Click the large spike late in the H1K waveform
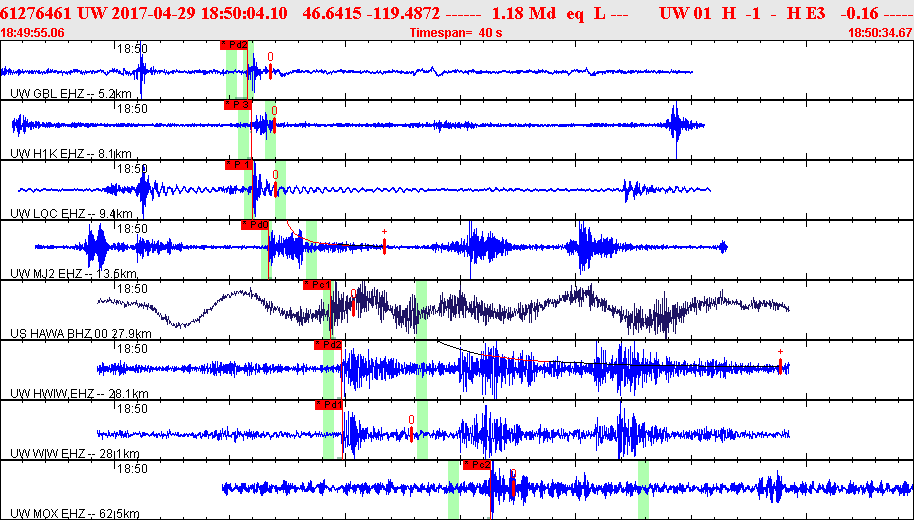This screenshot has width=914, height=520. point(676,128)
